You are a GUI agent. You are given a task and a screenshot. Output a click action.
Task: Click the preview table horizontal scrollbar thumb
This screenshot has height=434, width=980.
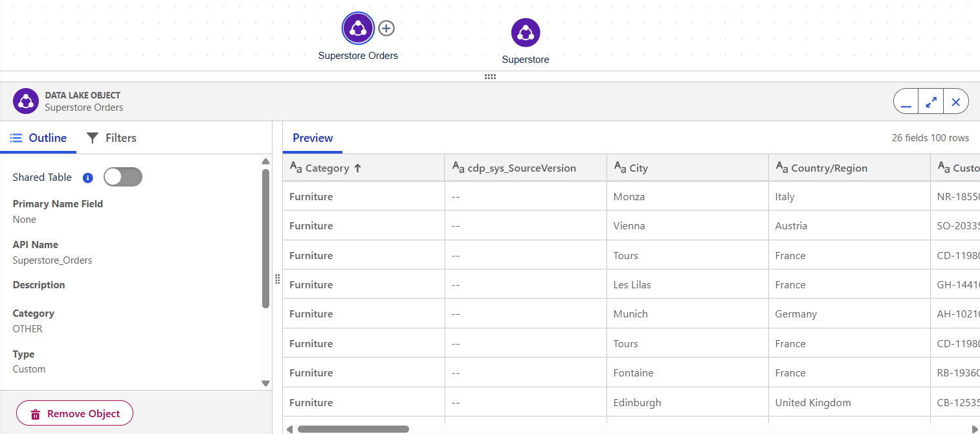pos(353,429)
